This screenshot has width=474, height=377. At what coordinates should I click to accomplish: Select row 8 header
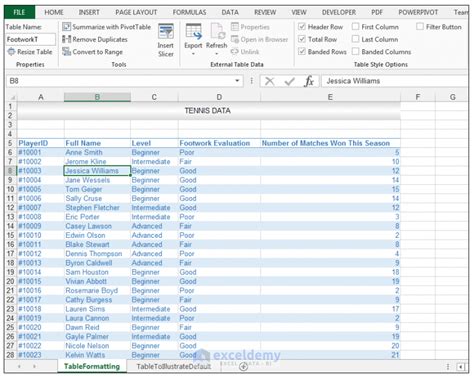[10, 171]
